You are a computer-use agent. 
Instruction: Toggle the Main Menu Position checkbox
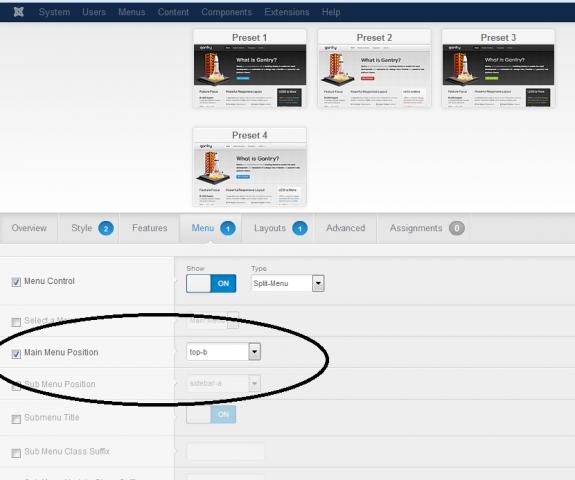click(x=16, y=354)
